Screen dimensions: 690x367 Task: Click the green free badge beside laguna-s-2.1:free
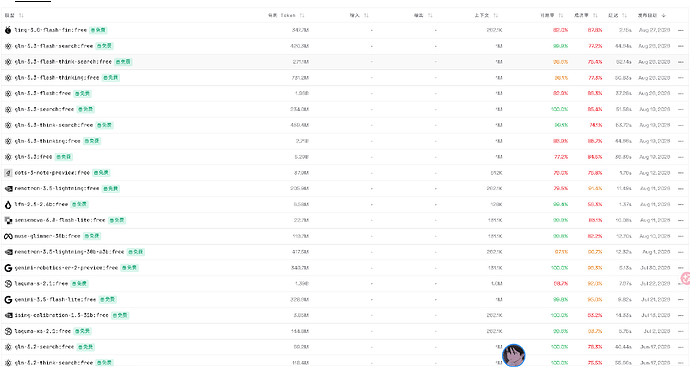80,283
